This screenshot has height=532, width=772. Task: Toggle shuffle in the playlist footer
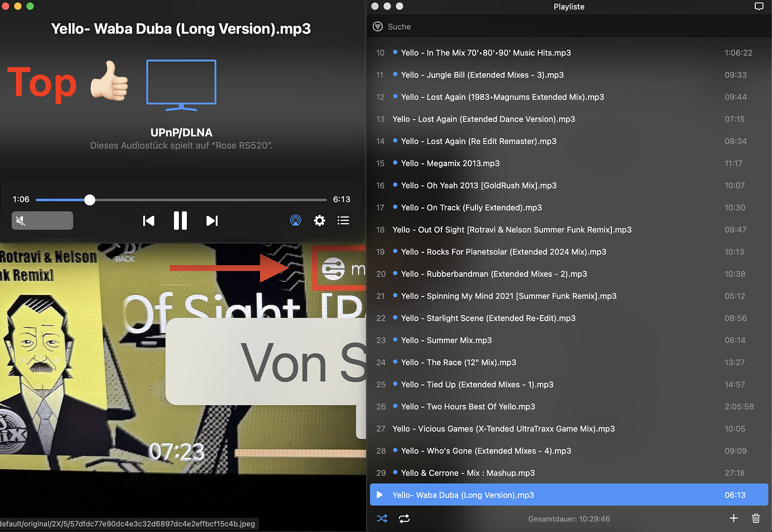[382, 519]
